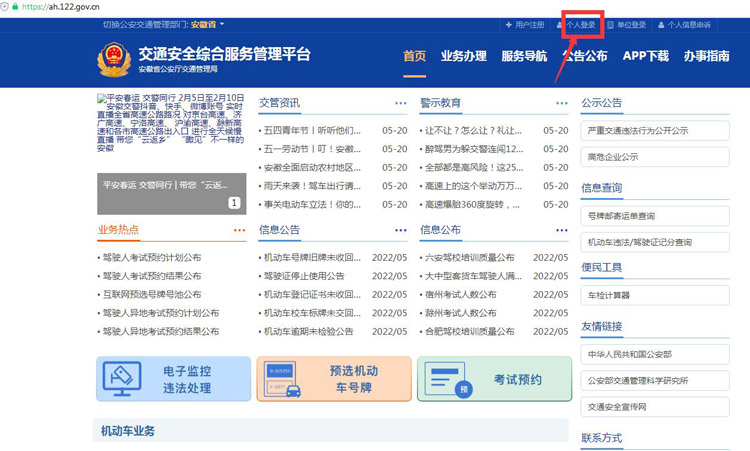The width and height of the screenshot is (750, 451).
Task: Open APP下载 menu
Action: [646, 56]
